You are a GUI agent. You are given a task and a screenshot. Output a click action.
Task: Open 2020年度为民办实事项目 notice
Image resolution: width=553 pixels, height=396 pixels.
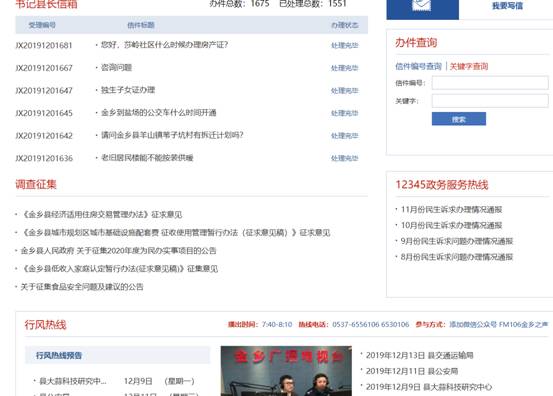pos(118,251)
